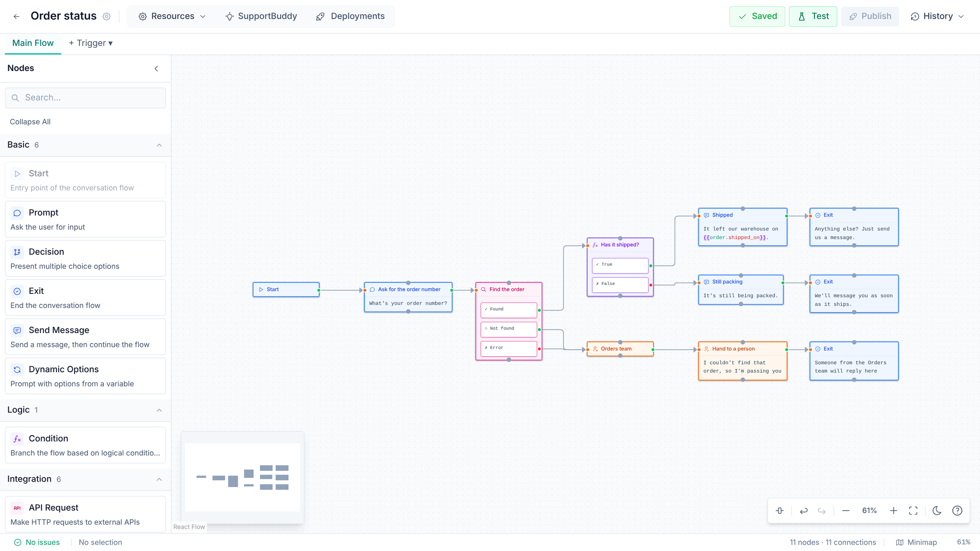Image resolution: width=980 pixels, height=551 pixels.
Task: Collapse the Nodes panel with chevron
Action: (156, 69)
